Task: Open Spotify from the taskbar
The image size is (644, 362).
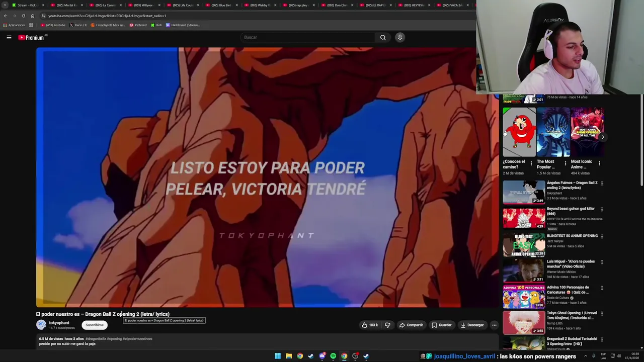Action: click(333, 356)
